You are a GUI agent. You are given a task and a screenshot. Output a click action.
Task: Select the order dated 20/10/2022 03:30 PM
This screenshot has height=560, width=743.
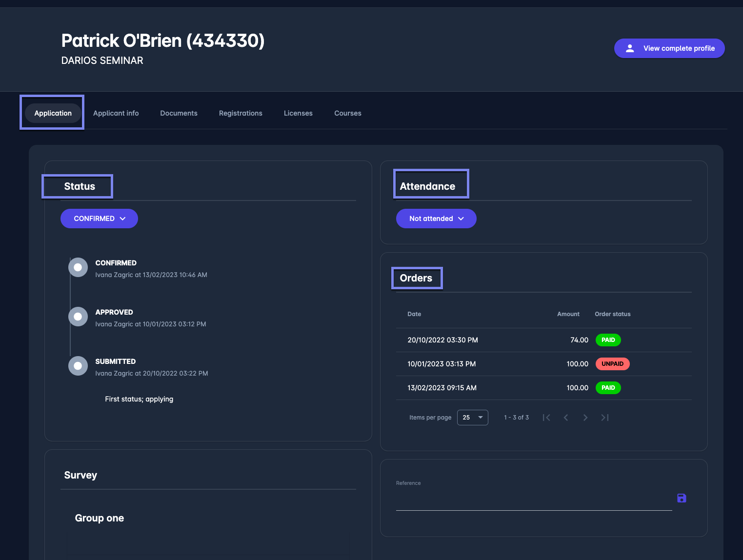pos(442,340)
